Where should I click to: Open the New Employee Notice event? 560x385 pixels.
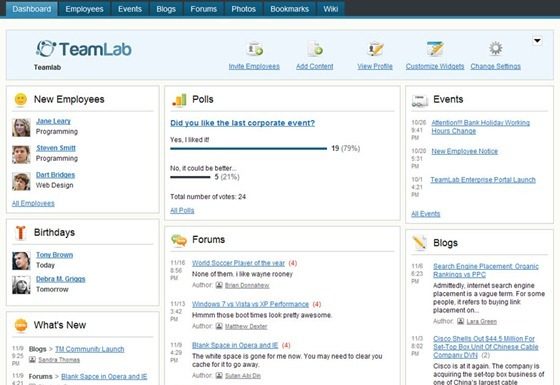465,151
